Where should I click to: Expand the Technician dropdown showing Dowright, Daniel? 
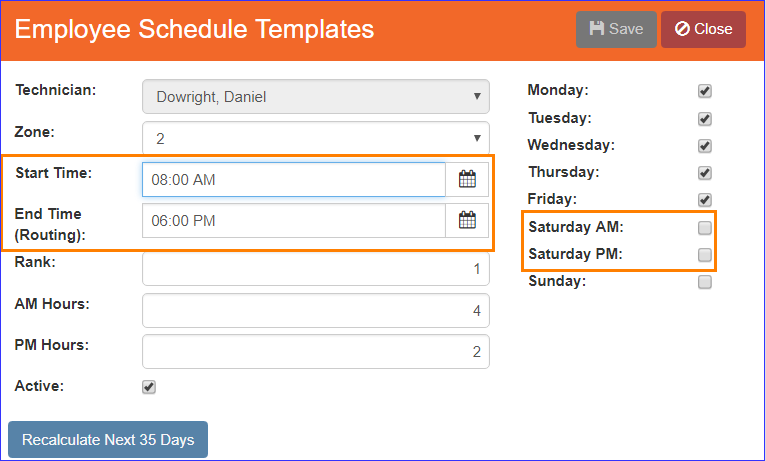[x=316, y=97]
